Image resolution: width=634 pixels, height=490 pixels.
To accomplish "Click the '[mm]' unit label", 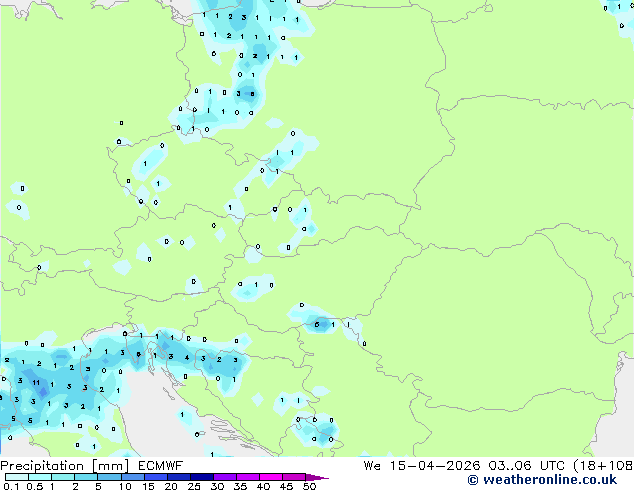I will pyautogui.click(x=110, y=466).
